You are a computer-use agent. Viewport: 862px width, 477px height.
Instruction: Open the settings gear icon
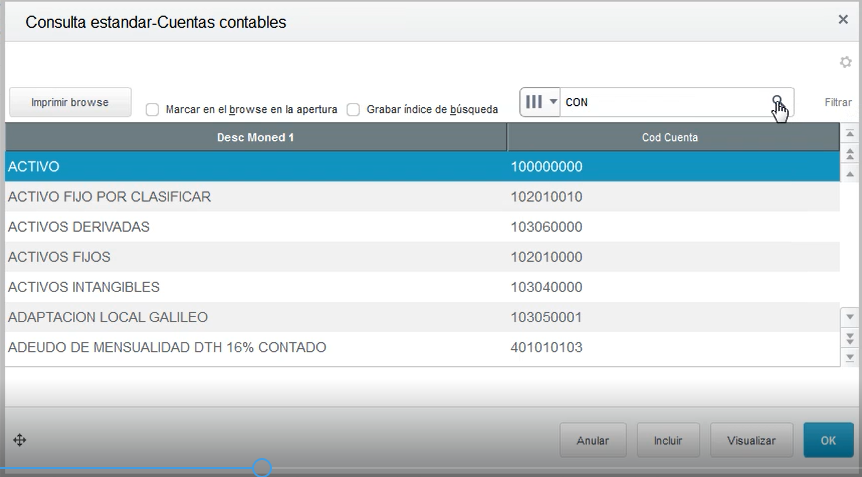(846, 62)
